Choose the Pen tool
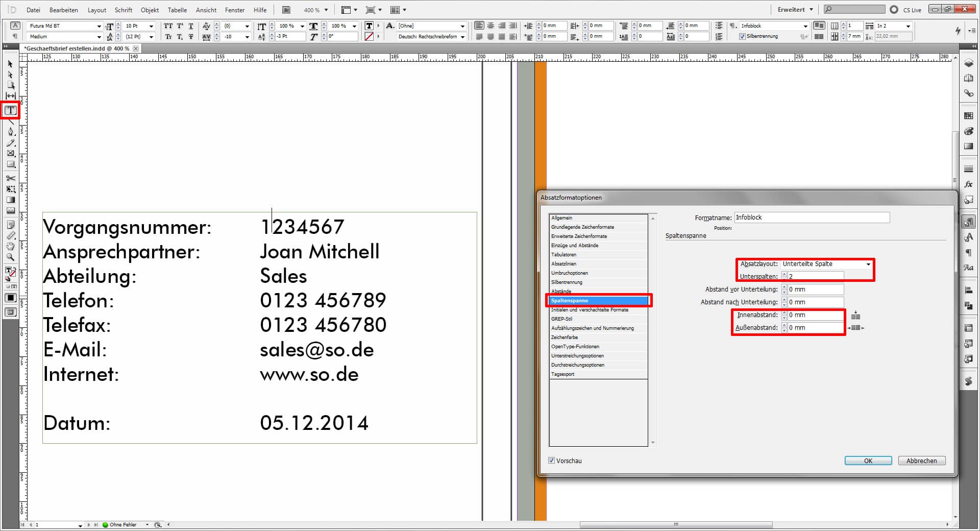The image size is (980, 531). 10,132
